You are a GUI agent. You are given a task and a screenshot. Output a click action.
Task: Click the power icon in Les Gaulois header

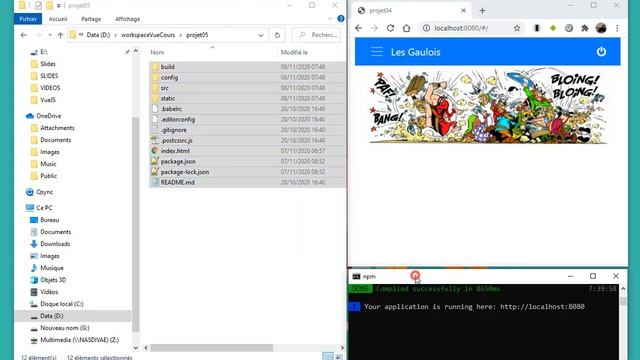point(601,52)
